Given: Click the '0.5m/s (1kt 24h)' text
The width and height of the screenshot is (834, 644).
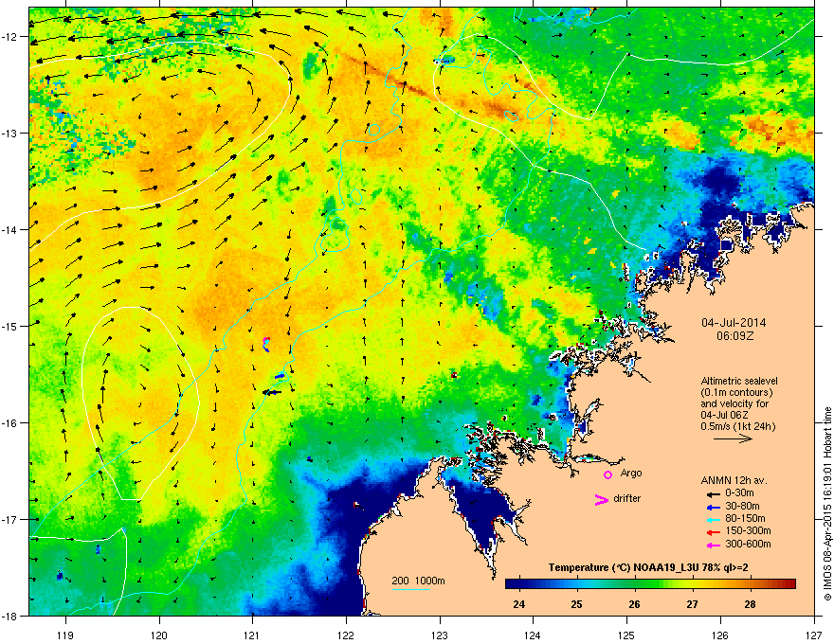Looking at the screenshot, I should [x=737, y=426].
